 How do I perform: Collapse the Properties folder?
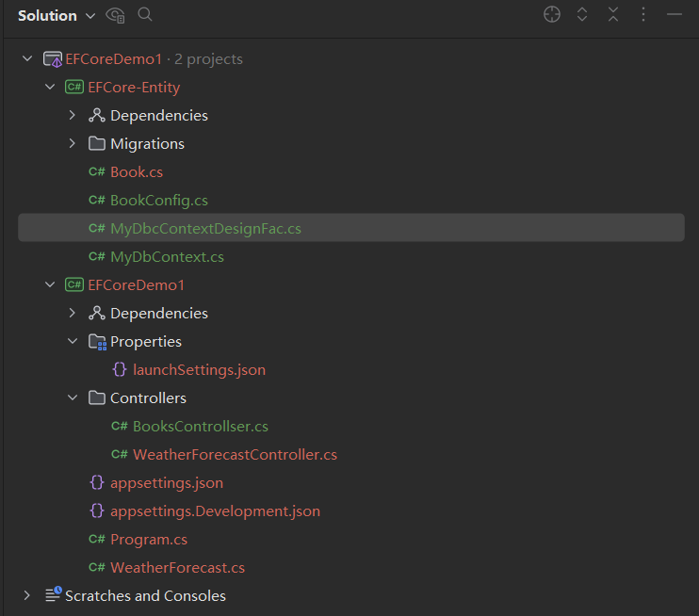[x=73, y=342]
